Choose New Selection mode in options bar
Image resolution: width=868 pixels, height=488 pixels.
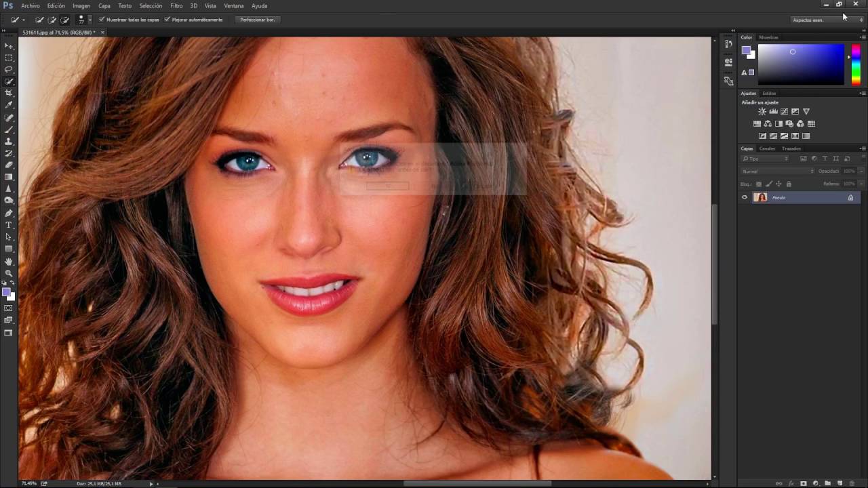39,20
